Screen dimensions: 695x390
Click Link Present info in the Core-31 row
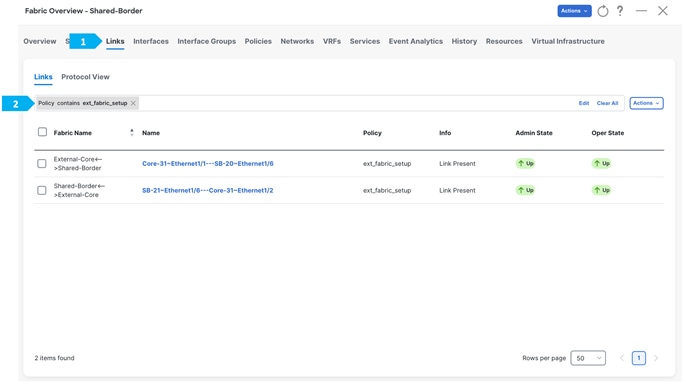(x=457, y=164)
